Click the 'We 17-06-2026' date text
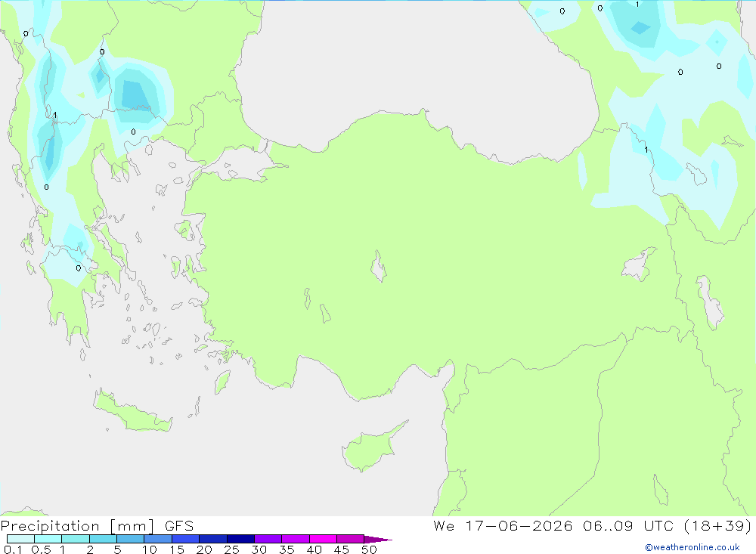This screenshot has width=756, height=554. click(503, 525)
